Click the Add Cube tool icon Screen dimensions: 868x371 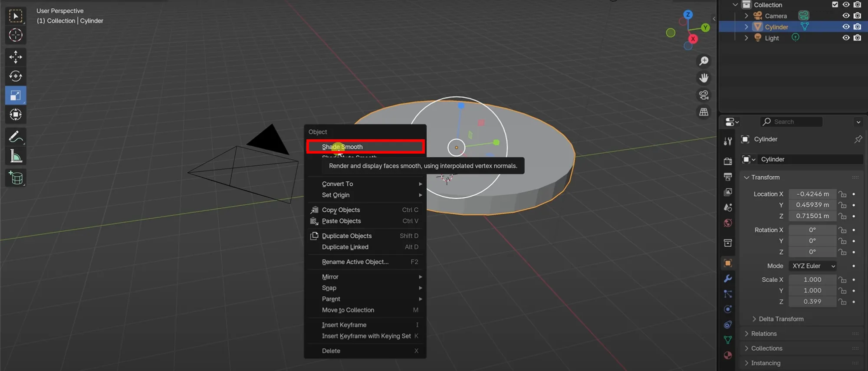tap(16, 178)
